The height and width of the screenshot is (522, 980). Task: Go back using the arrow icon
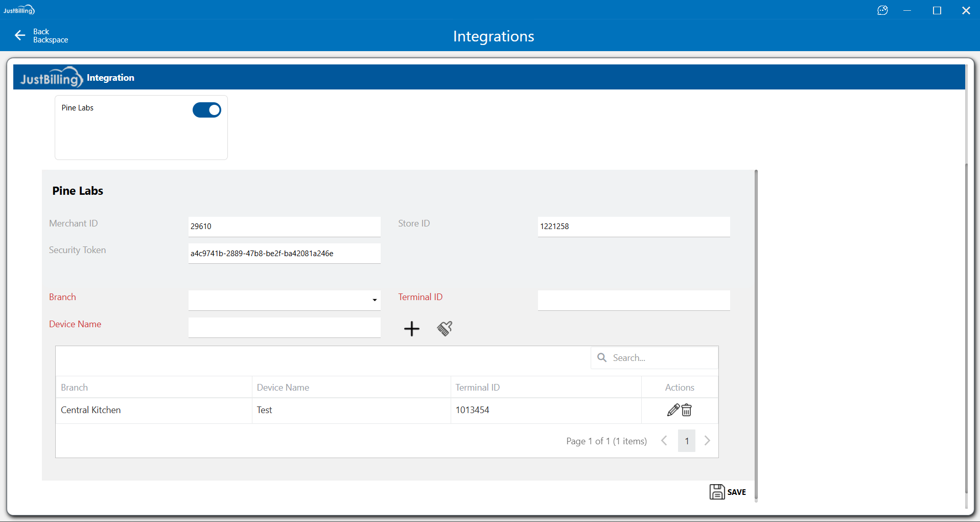pyautogui.click(x=20, y=35)
